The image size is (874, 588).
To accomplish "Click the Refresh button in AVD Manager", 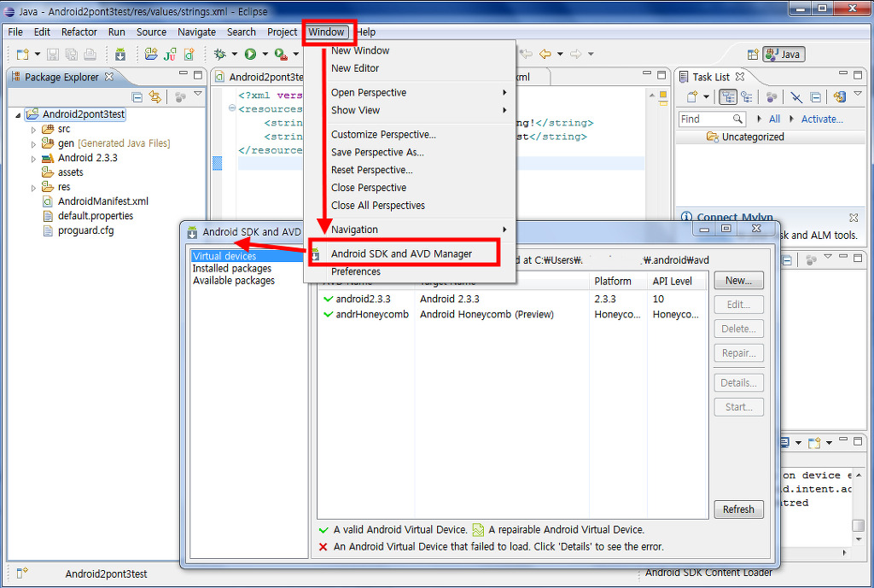I will [x=738, y=509].
